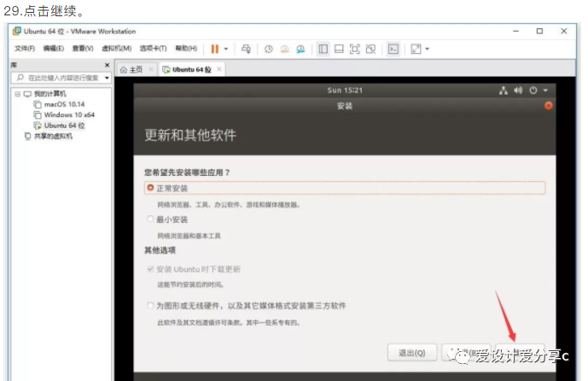Open dropdown beside stretch display icon

tap(427, 49)
